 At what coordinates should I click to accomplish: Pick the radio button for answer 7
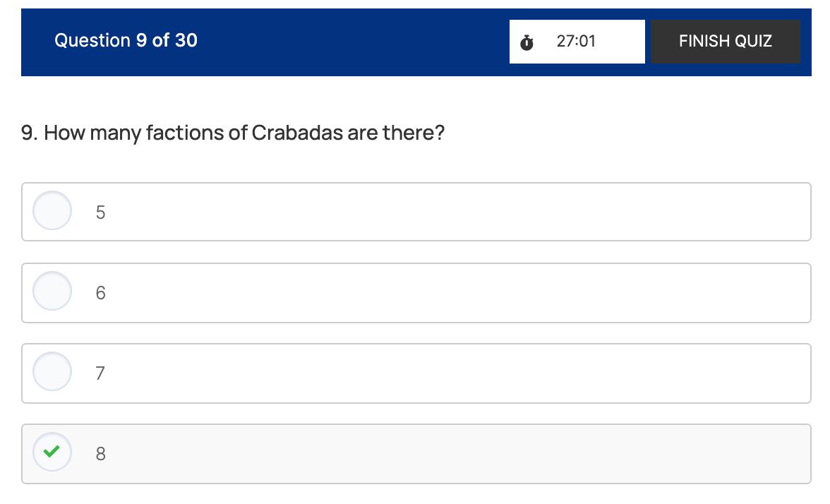(52, 371)
